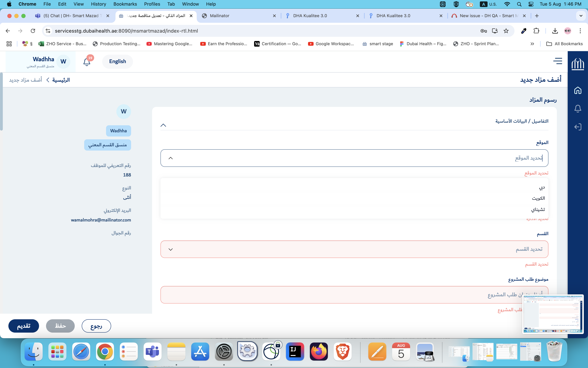
Task: Open Chrome three-dot menu
Action: [x=580, y=31]
